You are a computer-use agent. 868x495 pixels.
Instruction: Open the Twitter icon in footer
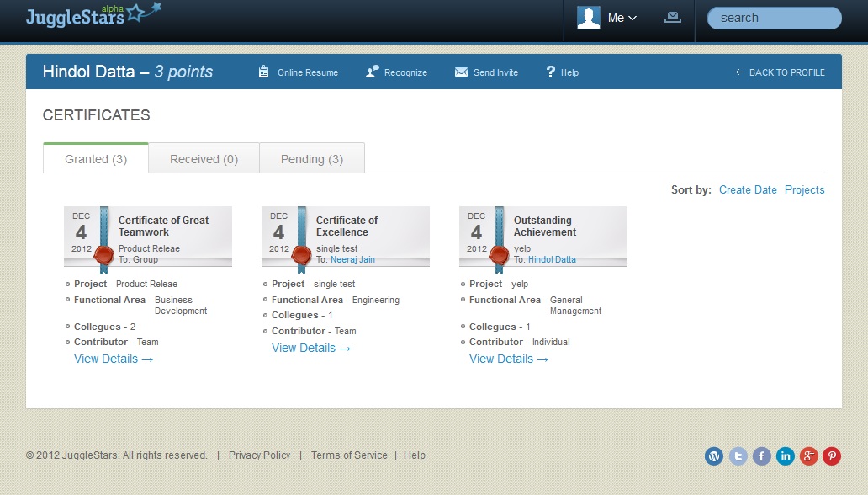tap(738, 455)
